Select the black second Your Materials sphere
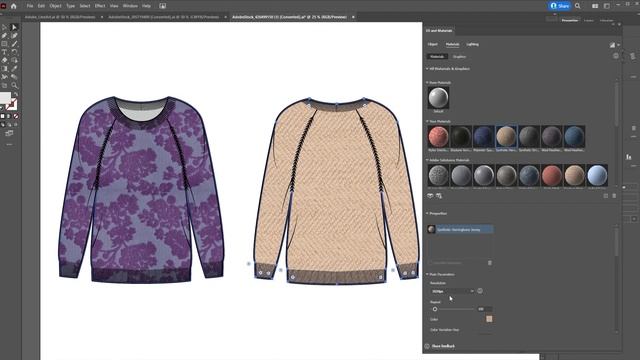640x360 pixels. [x=461, y=136]
